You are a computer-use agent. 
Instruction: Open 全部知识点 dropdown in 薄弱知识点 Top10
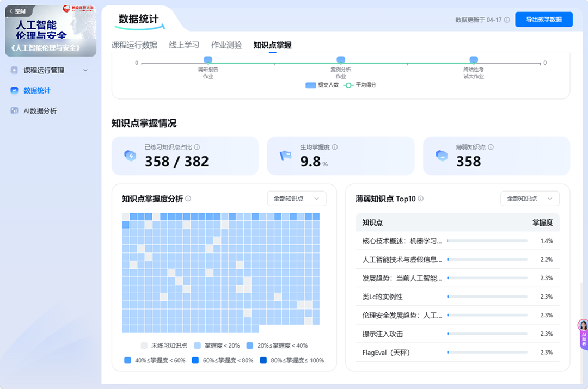click(530, 199)
